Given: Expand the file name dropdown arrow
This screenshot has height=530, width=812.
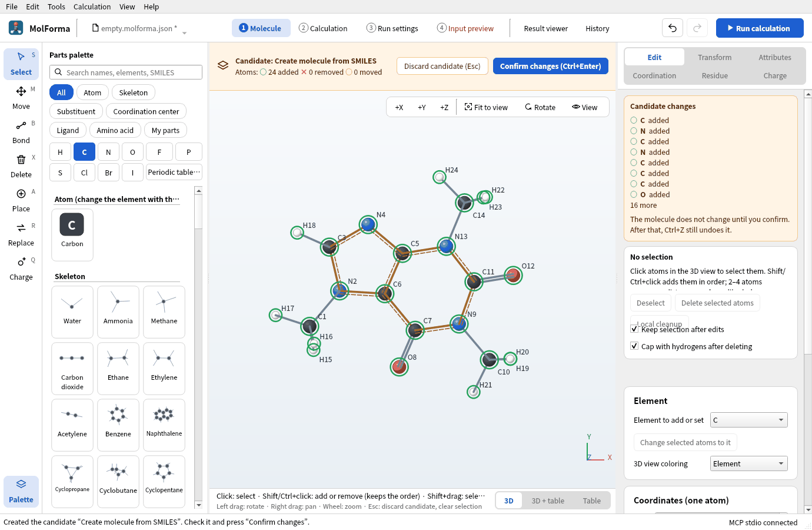Looking at the screenshot, I should coord(184,33).
